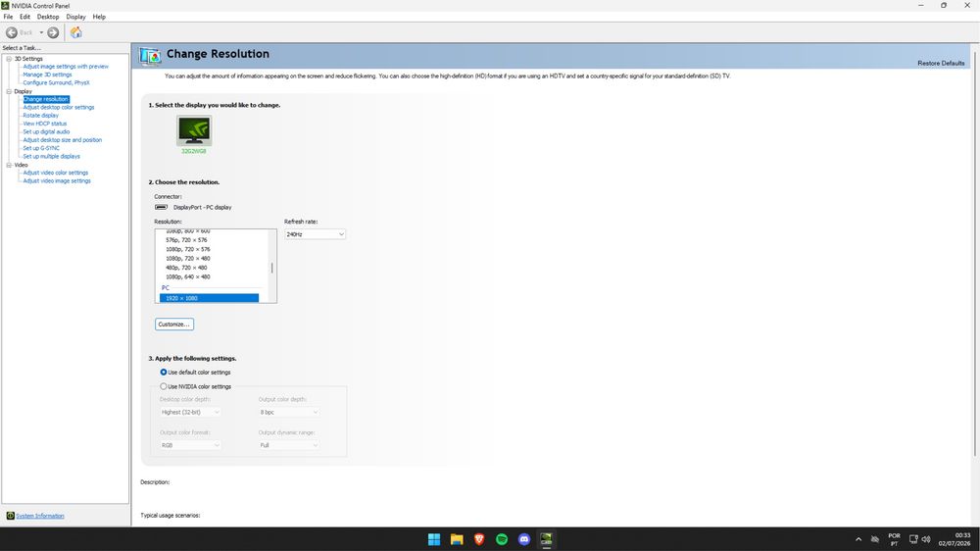The image size is (980, 551).
Task: Open System Information link
Action: [40, 516]
